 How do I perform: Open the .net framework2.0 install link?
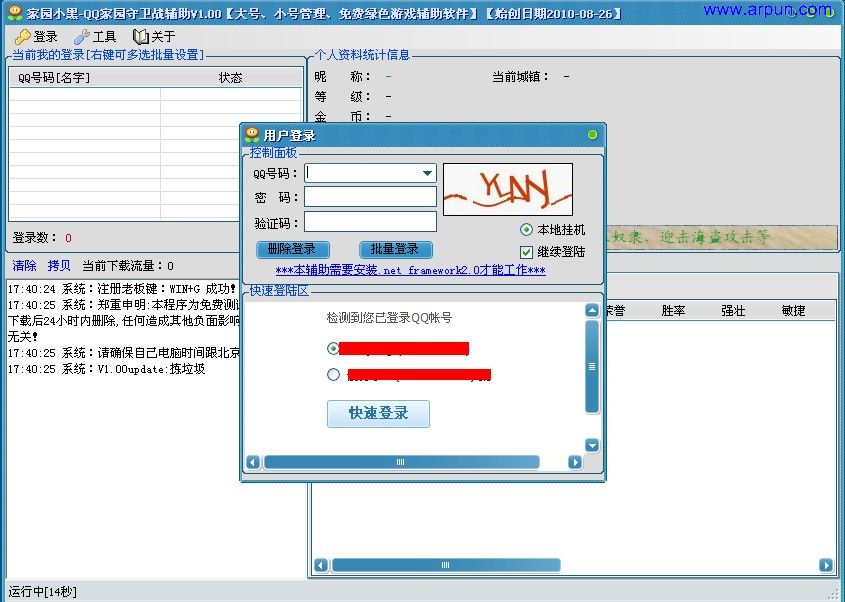411,270
